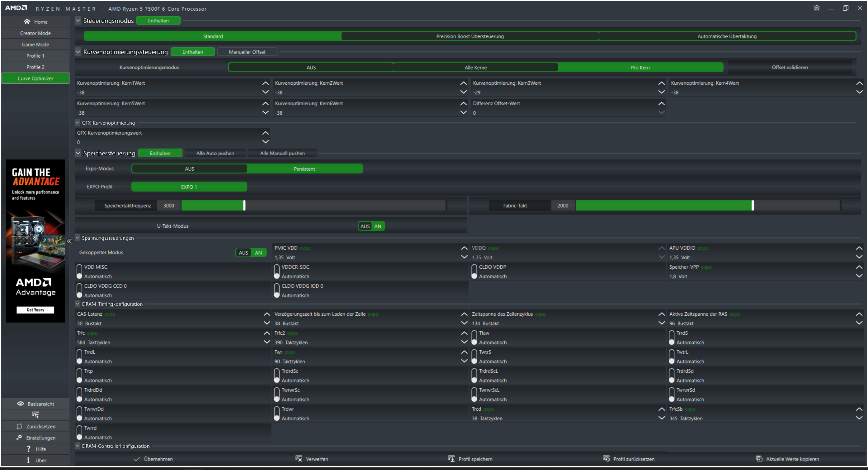868x470 pixels.
Task: Click the Über info icon
Action: tap(28, 460)
